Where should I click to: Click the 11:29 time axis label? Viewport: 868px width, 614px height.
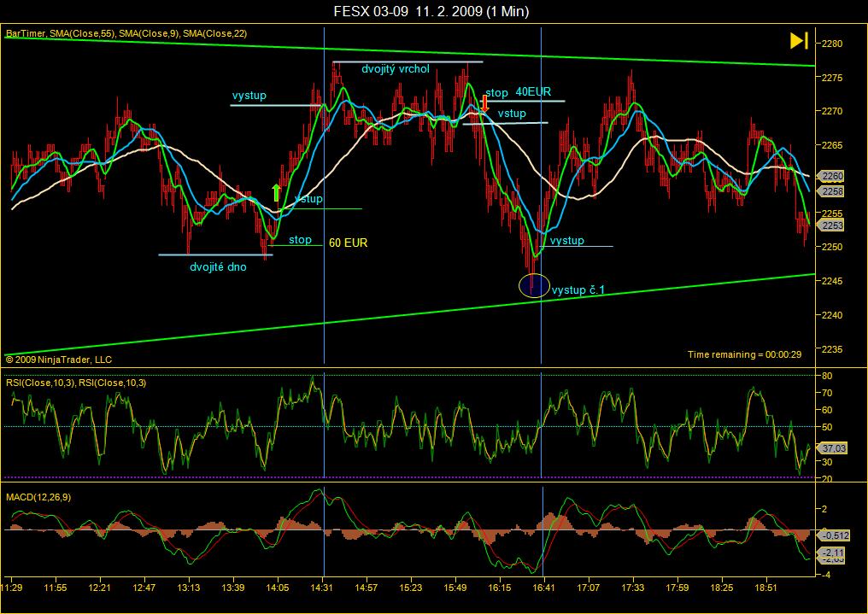12,588
